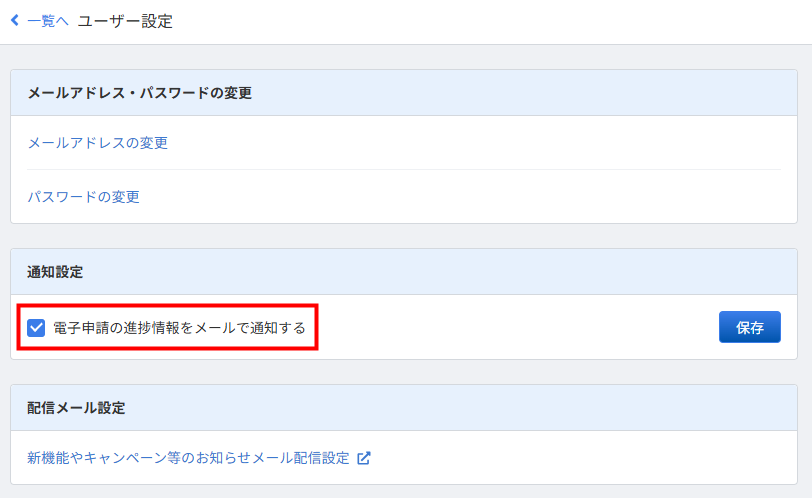Click the 電子申請の進捗情報をメールで通知する label text
This screenshot has height=498, width=812.
179,327
